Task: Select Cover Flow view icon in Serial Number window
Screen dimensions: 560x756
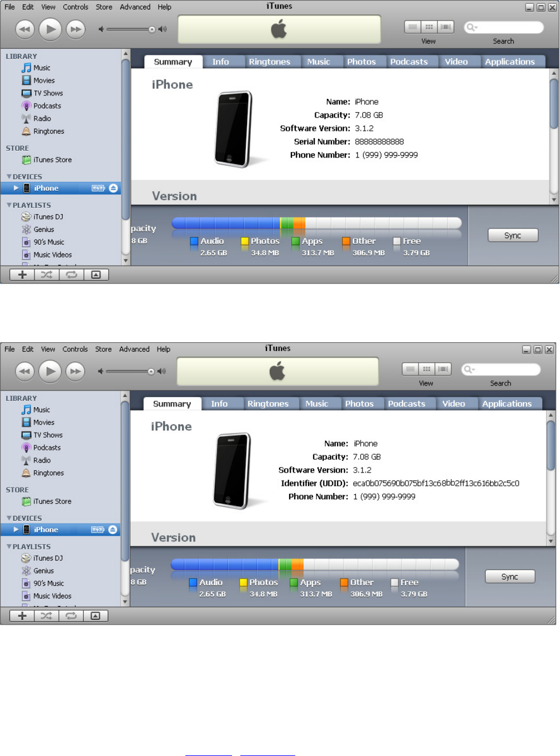Action: (x=446, y=27)
